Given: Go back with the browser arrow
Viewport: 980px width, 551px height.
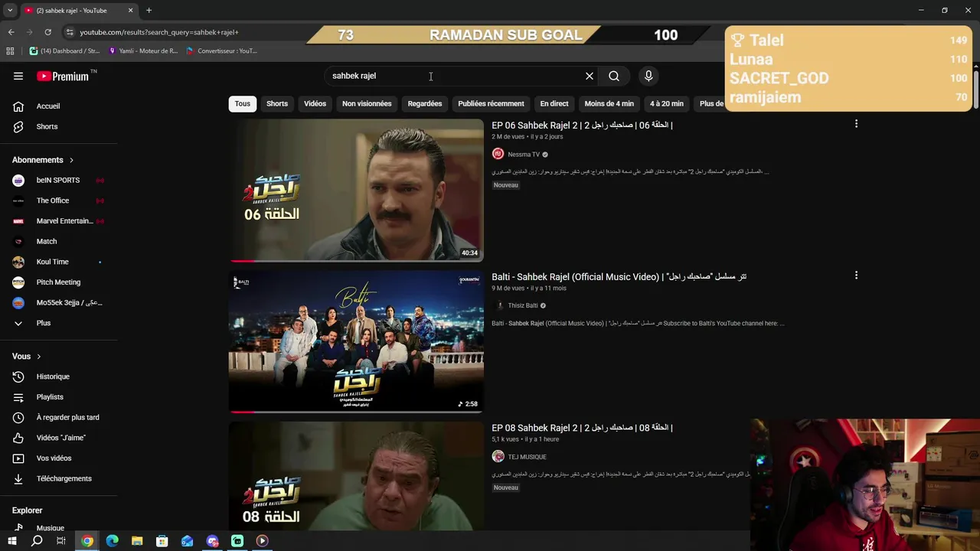Looking at the screenshot, I should (x=11, y=32).
